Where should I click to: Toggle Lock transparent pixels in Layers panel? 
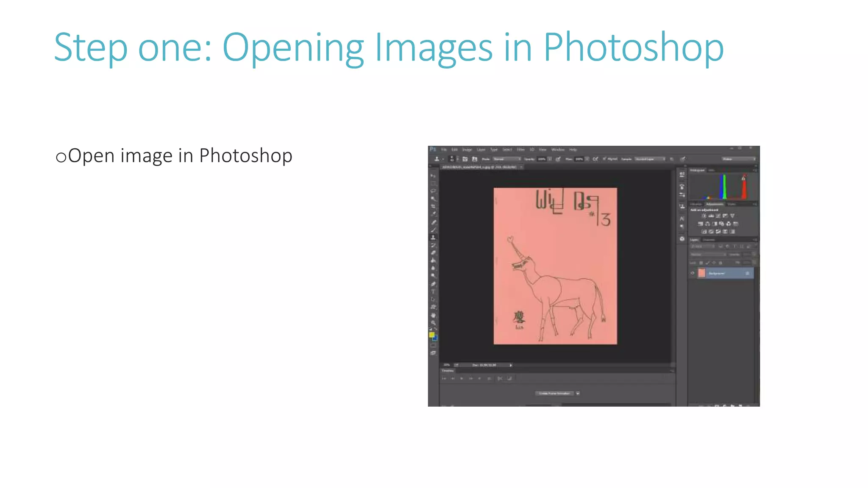(701, 263)
